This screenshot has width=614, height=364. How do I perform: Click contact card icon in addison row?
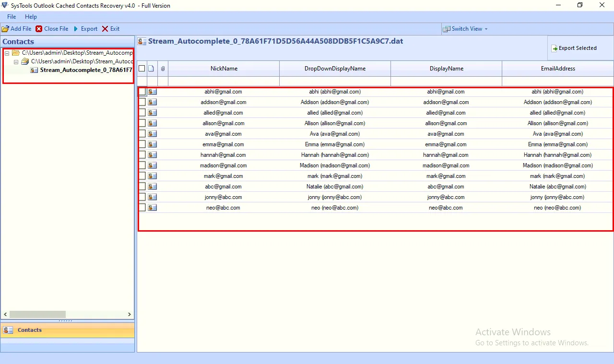pos(152,102)
